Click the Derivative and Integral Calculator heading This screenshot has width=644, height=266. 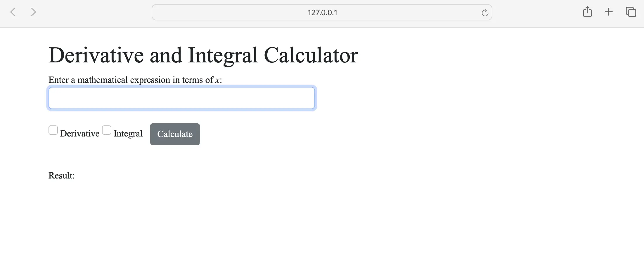click(x=203, y=55)
